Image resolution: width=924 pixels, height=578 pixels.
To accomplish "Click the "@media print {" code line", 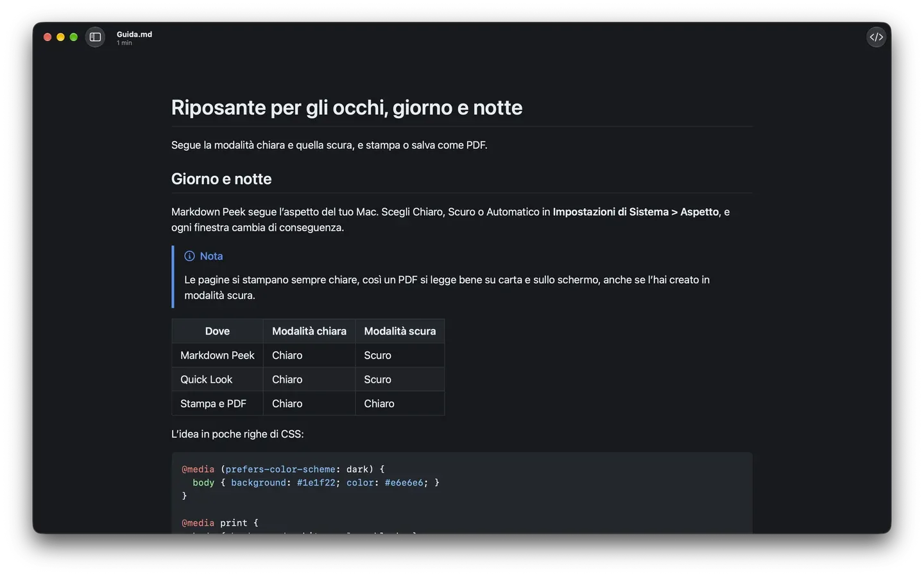I will [220, 523].
